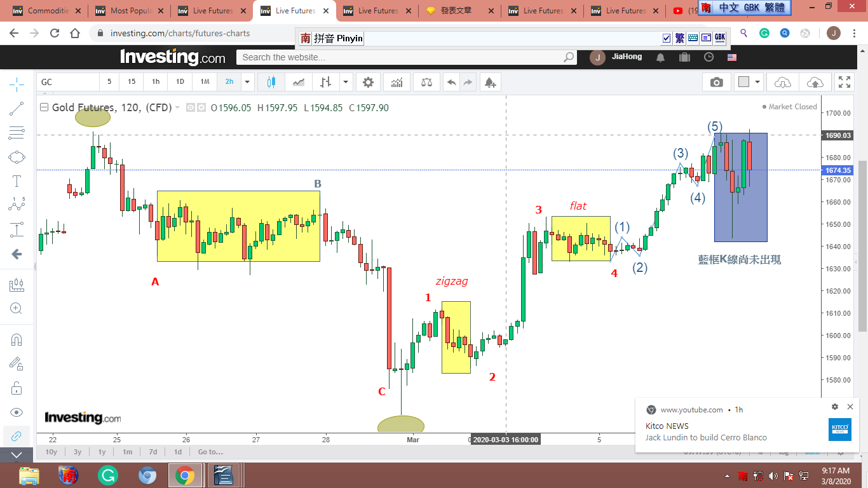Open Gold Futures series format settings
Image resolution: width=868 pixels, height=488 pixels.
[201, 107]
